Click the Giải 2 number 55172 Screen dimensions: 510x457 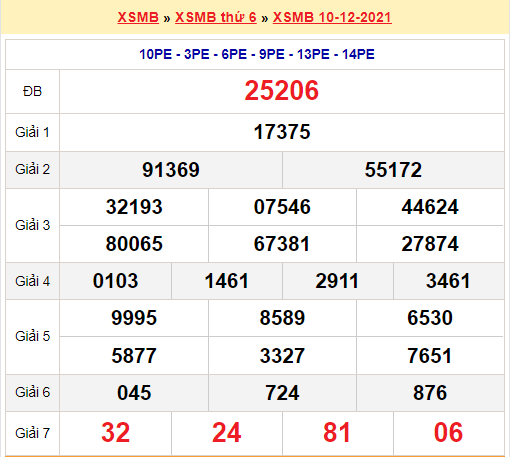click(393, 169)
